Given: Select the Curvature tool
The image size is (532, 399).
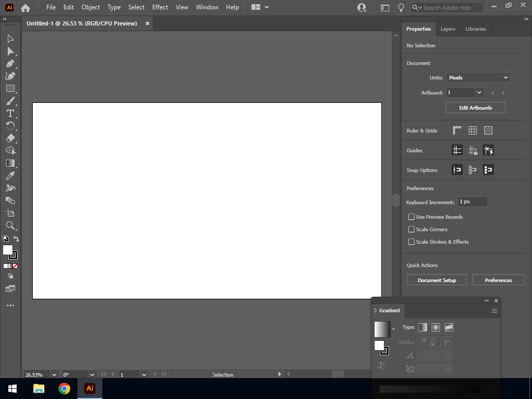Looking at the screenshot, I should (x=10, y=76).
